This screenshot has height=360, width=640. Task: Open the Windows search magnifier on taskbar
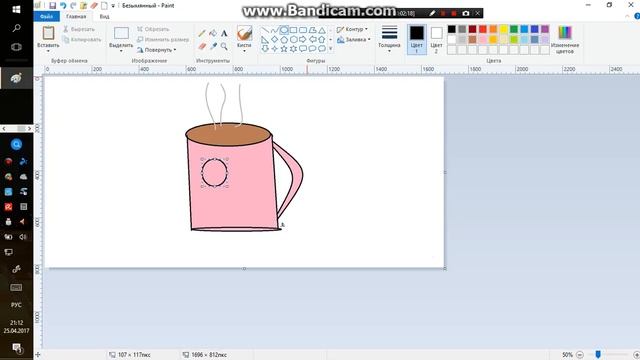(x=16, y=28)
